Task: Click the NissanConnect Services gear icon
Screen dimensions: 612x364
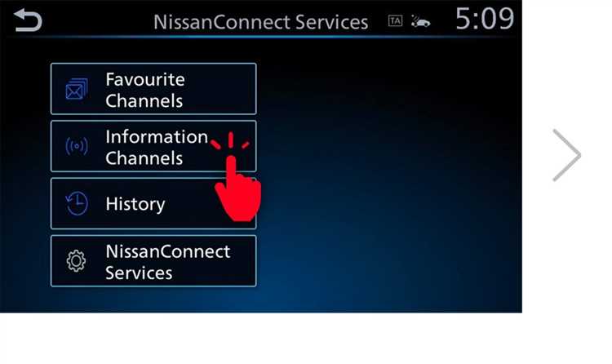Action: [76, 260]
